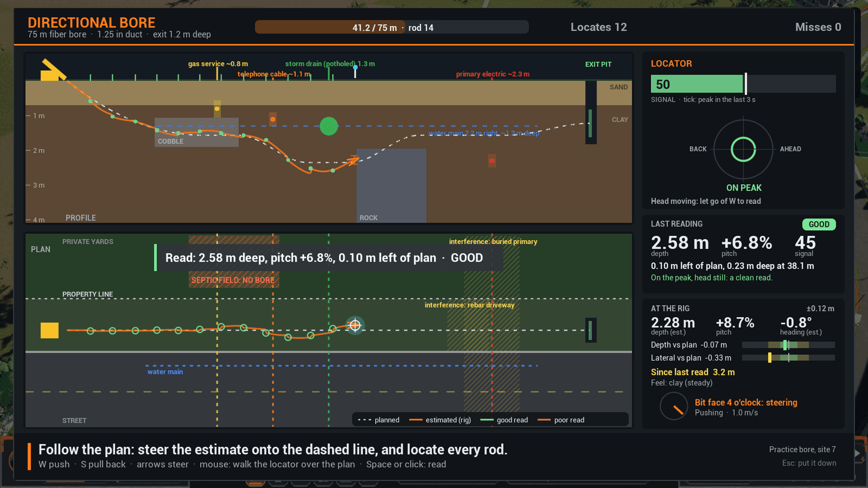Click the yellow drill rig icon in profile view

click(x=52, y=70)
